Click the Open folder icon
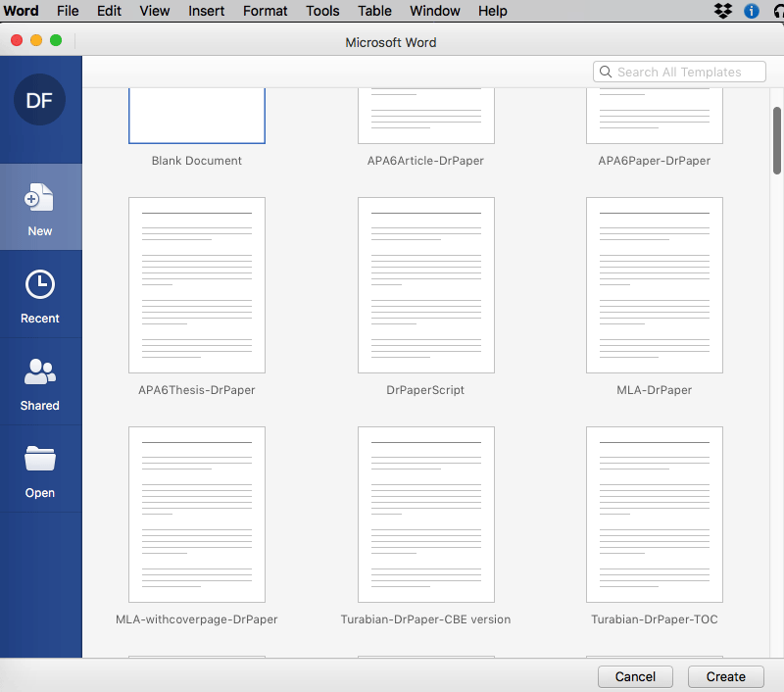Image resolution: width=784 pixels, height=692 pixels. point(40,459)
